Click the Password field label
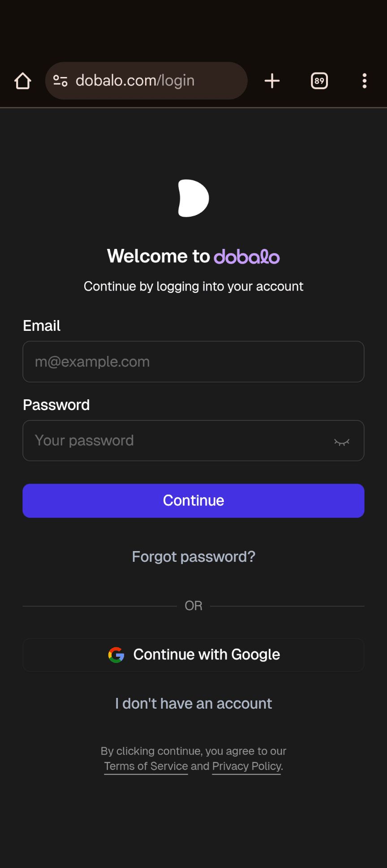 (56, 405)
